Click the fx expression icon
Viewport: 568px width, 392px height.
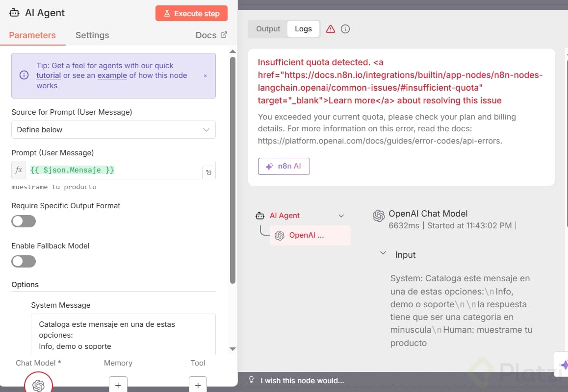[x=19, y=170]
